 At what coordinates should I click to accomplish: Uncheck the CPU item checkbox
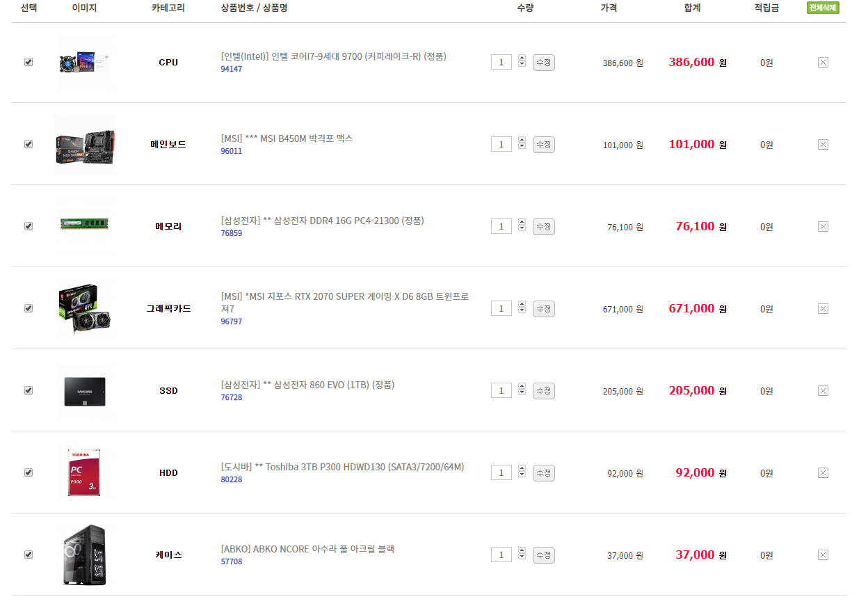click(x=29, y=62)
